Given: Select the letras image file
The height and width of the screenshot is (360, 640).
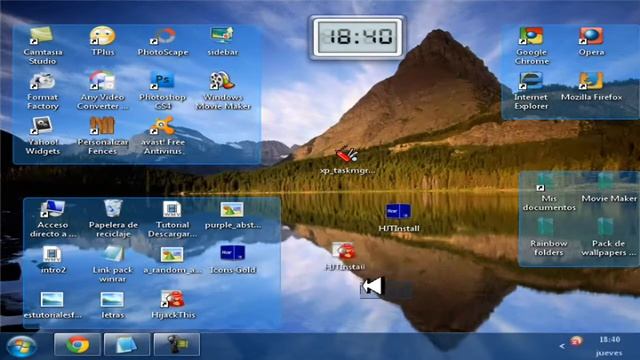Looking at the screenshot, I should (113, 304).
